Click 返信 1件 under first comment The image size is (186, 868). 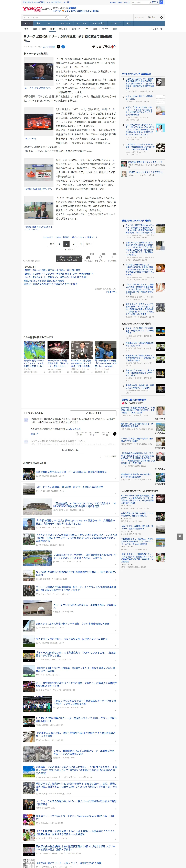pyautogui.click(x=35, y=434)
